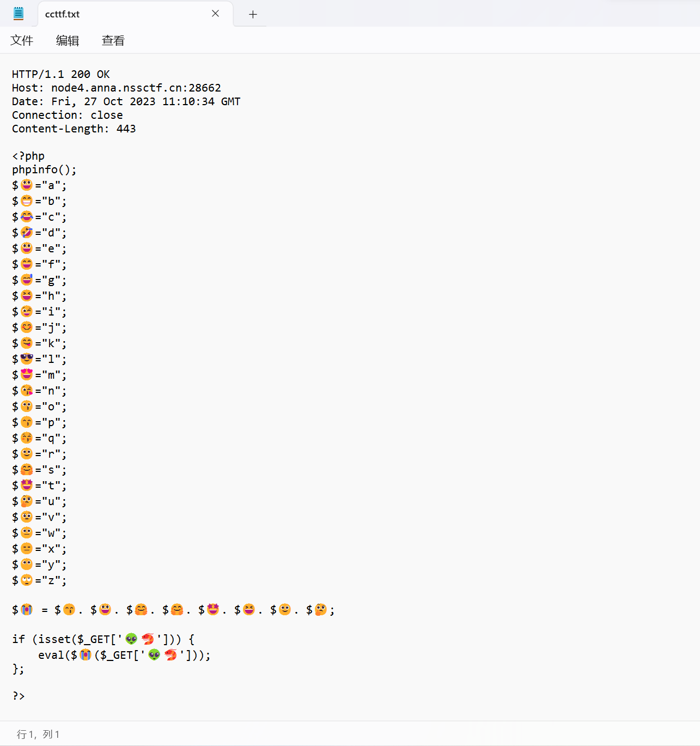700x746 pixels.
Task: Click the rolling-laughing emoji assigned "d"
Action: 27,232
